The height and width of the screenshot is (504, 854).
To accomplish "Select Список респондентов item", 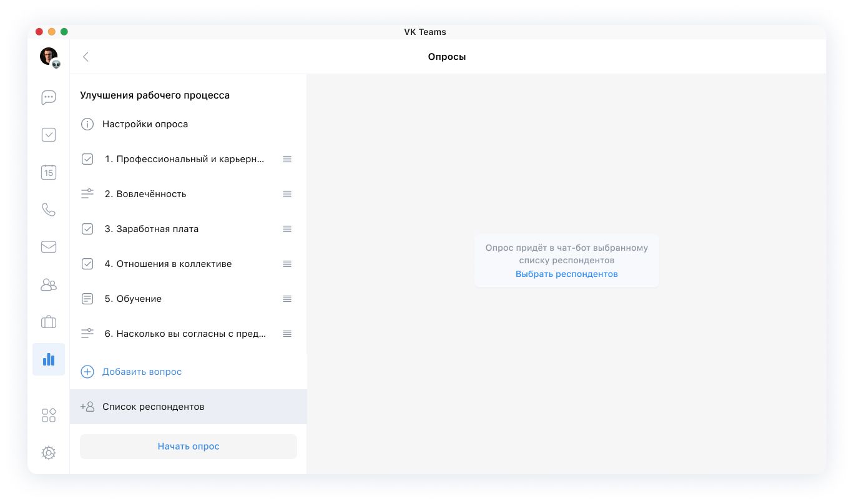I will click(x=153, y=407).
